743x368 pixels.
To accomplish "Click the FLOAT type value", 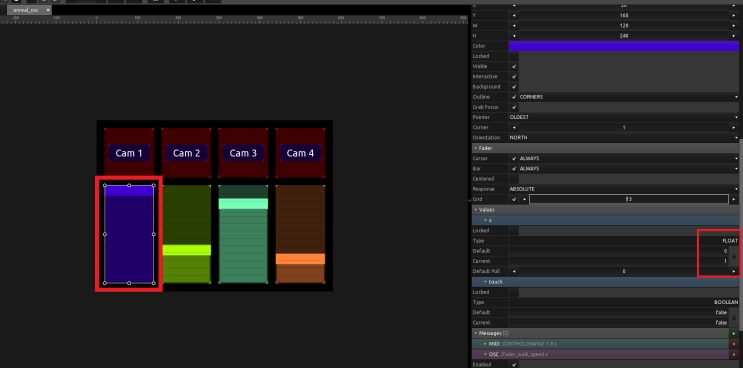I will [730, 241].
